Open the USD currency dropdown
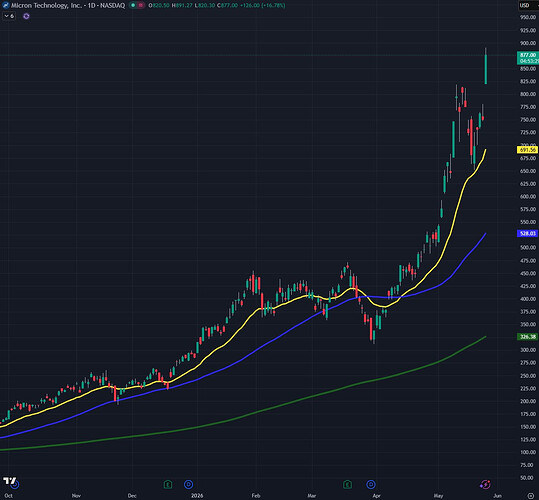Viewport: 539px width, 500px height. (x=528, y=5)
